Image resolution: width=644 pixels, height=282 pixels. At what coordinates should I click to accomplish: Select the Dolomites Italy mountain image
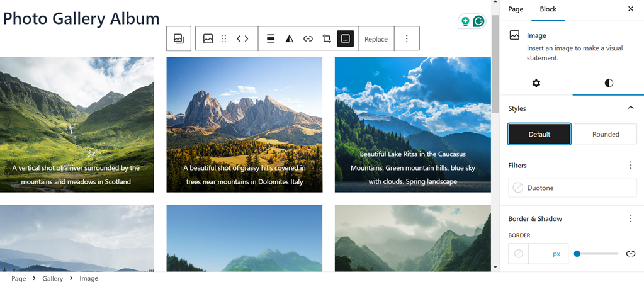click(x=244, y=113)
